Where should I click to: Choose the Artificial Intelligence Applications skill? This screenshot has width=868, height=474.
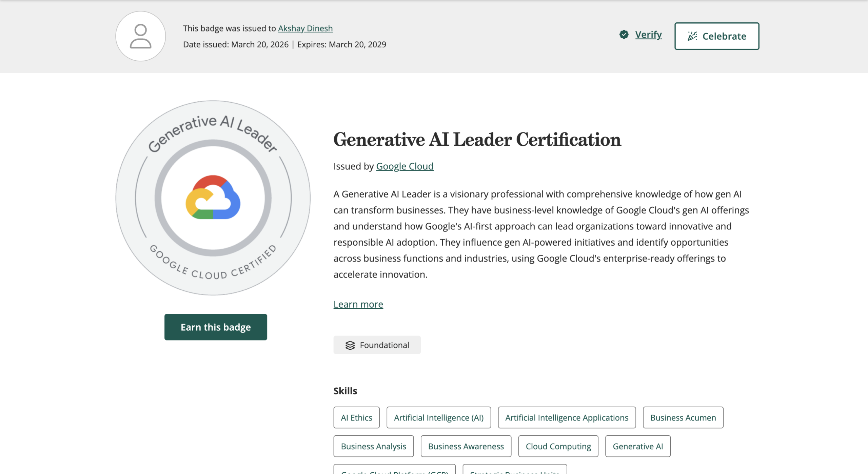click(x=567, y=417)
